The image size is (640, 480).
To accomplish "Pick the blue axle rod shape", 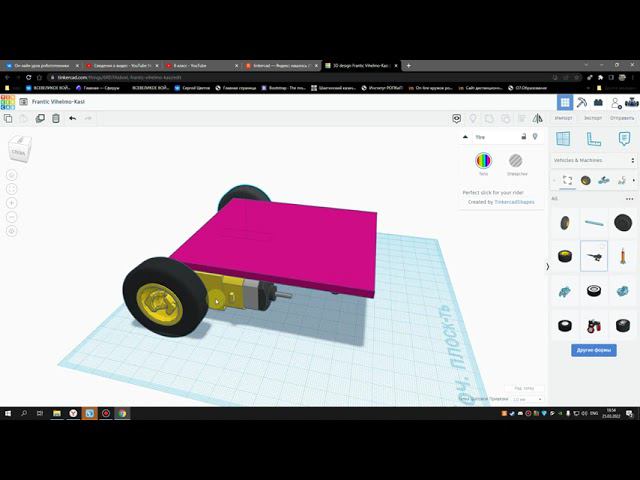I will pos(594,223).
